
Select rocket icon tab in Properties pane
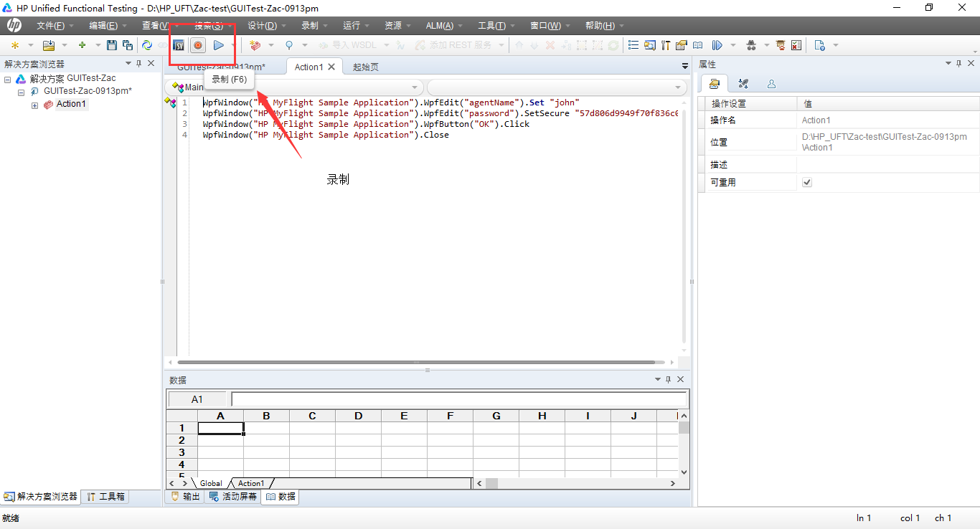pos(743,83)
